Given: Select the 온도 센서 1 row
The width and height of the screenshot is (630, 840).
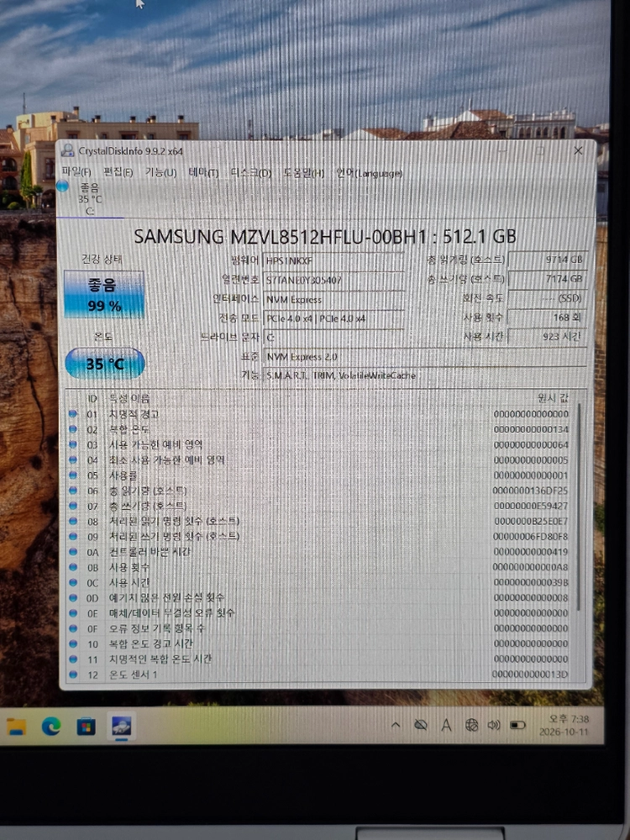Looking at the screenshot, I should pos(319,675).
